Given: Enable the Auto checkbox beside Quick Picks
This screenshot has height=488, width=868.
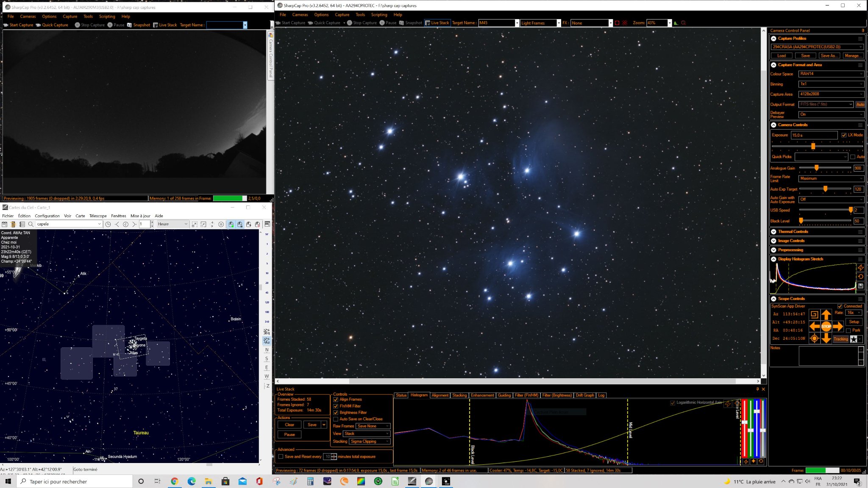Looking at the screenshot, I should pos(853,157).
